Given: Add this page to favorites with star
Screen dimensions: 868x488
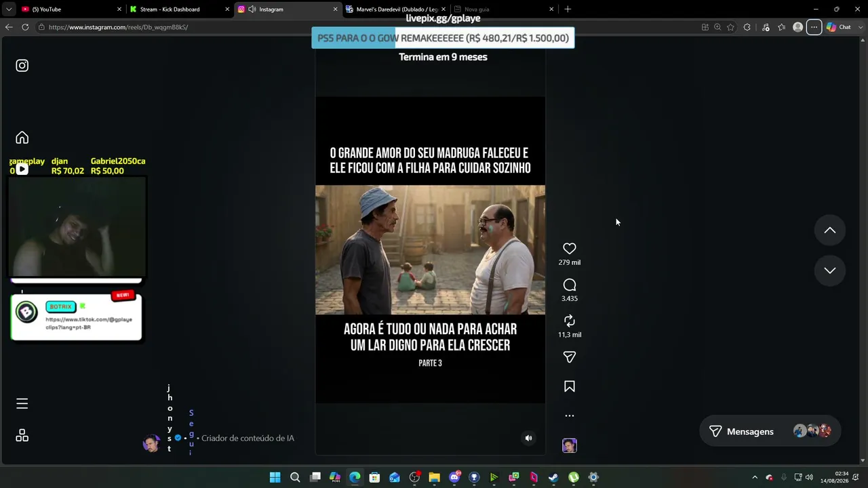Looking at the screenshot, I should coord(730,27).
